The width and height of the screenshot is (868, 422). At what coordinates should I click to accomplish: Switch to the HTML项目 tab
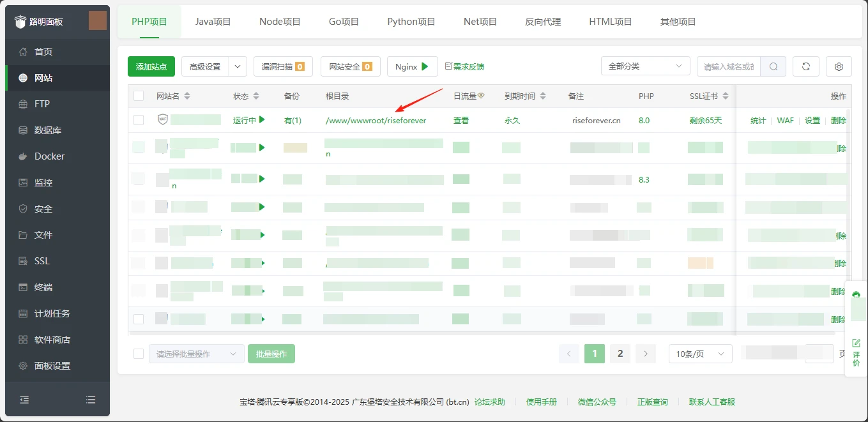(611, 22)
